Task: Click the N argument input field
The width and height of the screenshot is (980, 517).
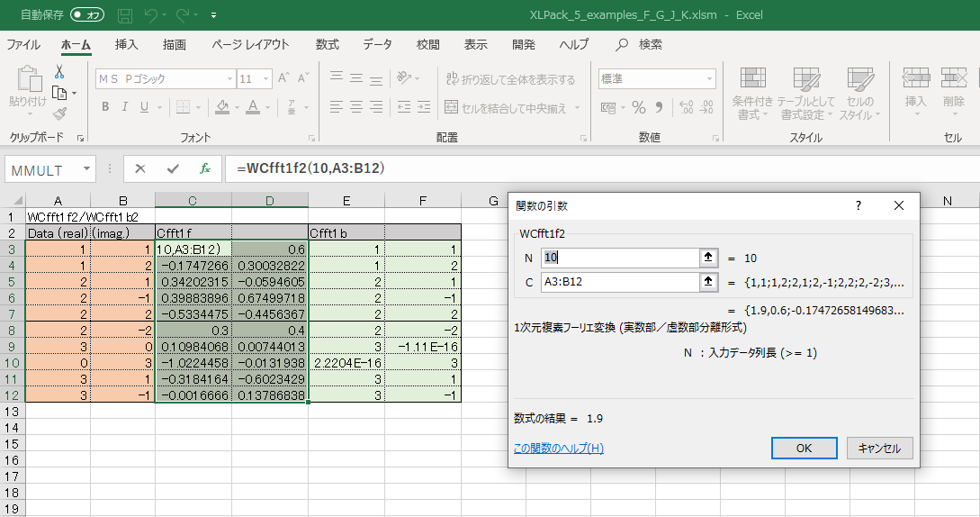Action: (x=621, y=258)
